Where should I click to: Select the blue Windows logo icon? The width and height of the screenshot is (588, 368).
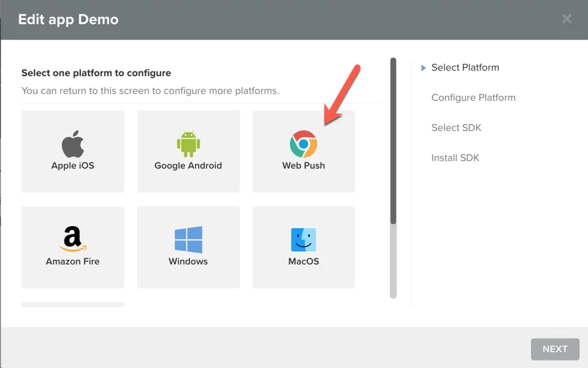(x=188, y=240)
